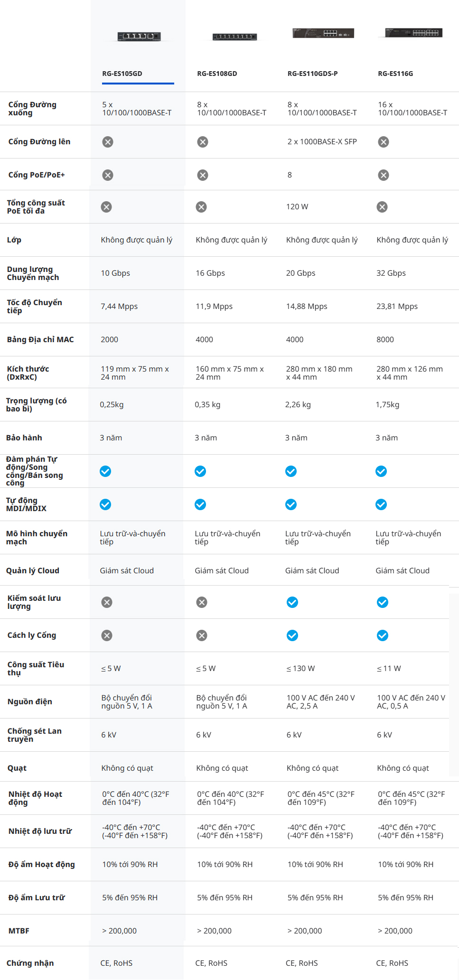Select the RG-ES105GD model tab
Screen dimensions: 459x980
coord(122,74)
